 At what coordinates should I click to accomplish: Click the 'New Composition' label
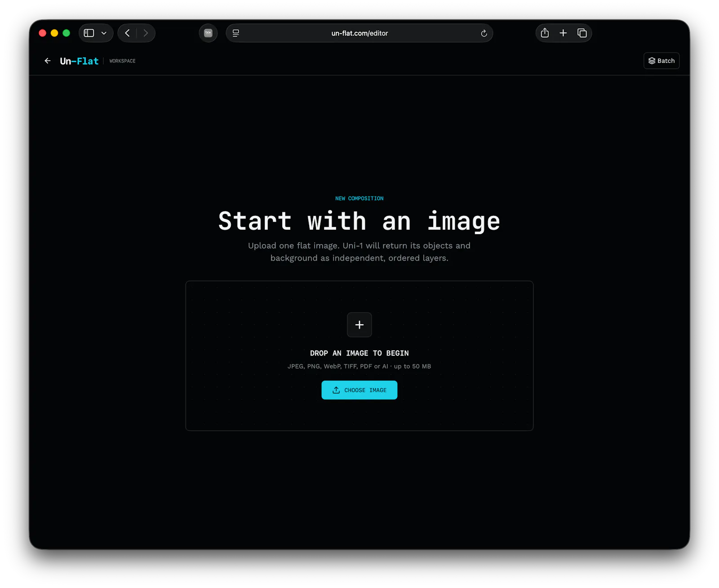tap(359, 198)
